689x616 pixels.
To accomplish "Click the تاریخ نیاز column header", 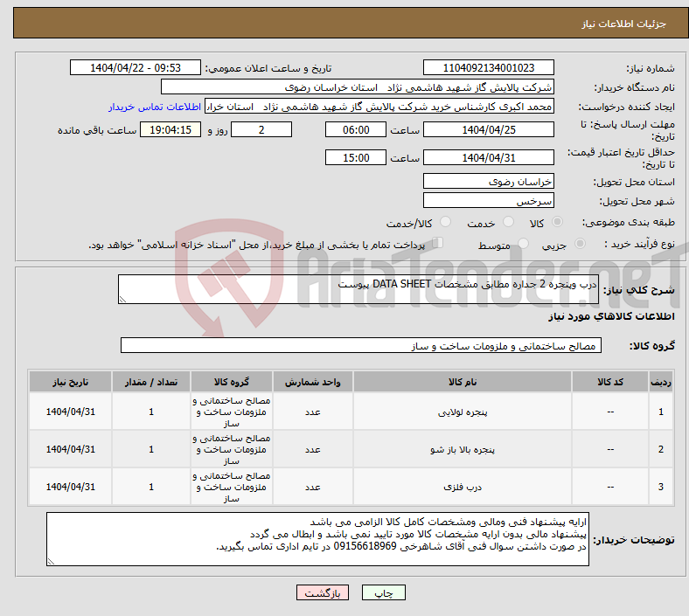I will 70,382.
